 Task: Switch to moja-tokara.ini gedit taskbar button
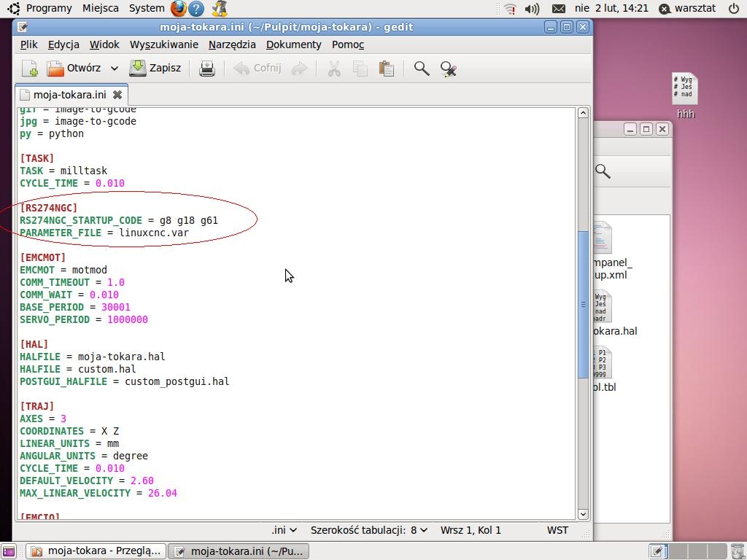coord(239,551)
